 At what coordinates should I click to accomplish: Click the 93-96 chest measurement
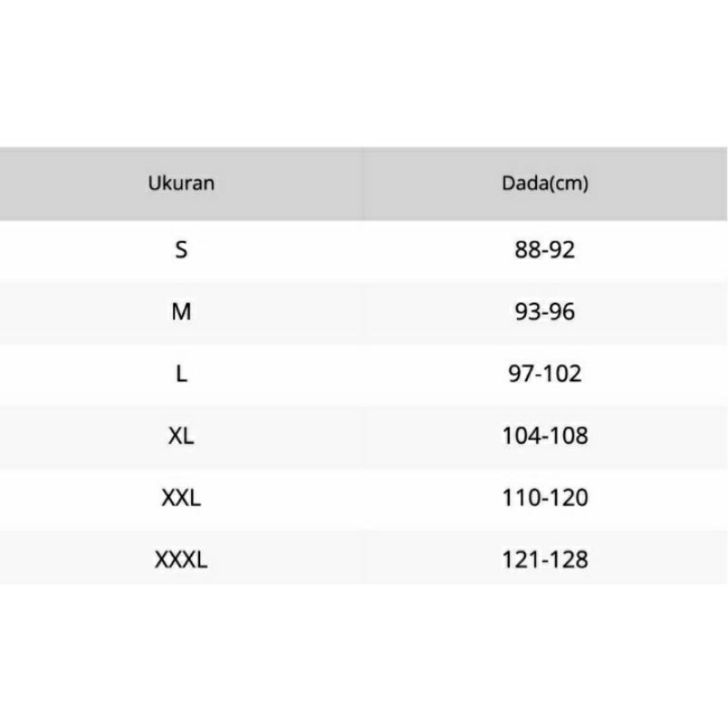coord(545,311)
